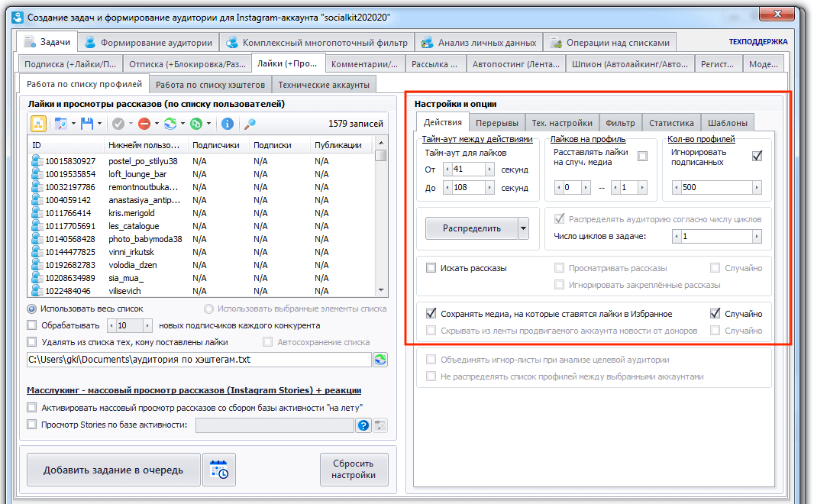Select 'Использовать весь список' radio button
Image resolution: width=814 pixels, height=504 pixels.
click(x=31, y=309)
